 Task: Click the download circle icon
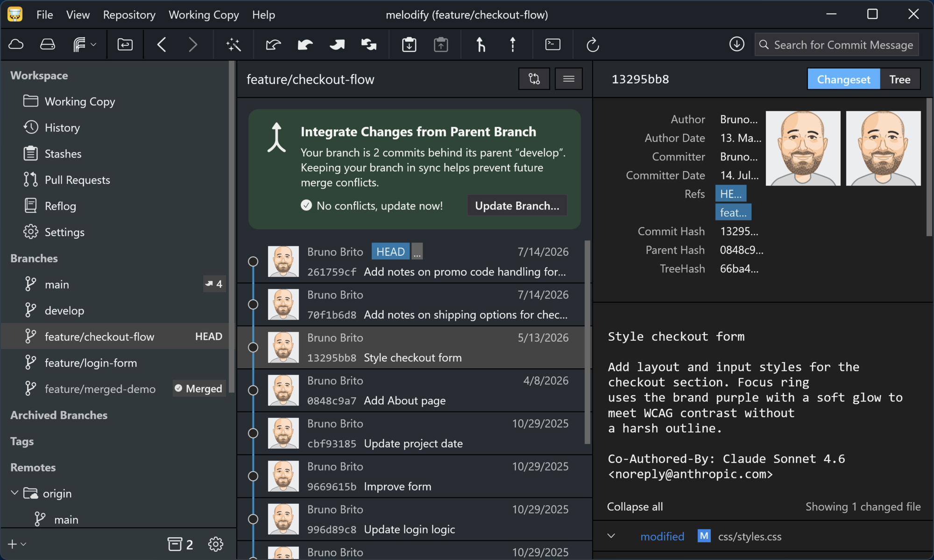coord(737,44)
